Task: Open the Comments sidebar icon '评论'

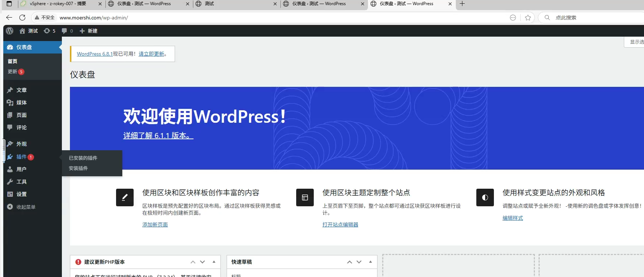Action: pos(10,128)
